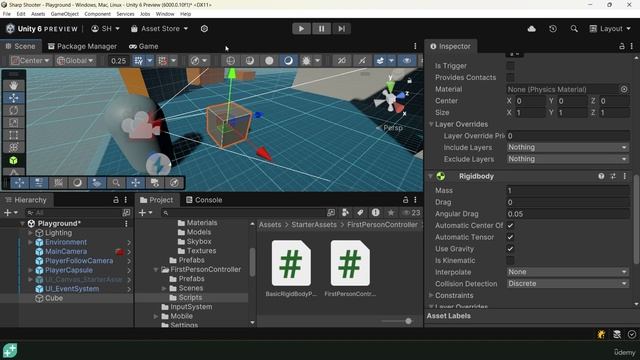
Task: Open the File menu
Action: [7, 14]
